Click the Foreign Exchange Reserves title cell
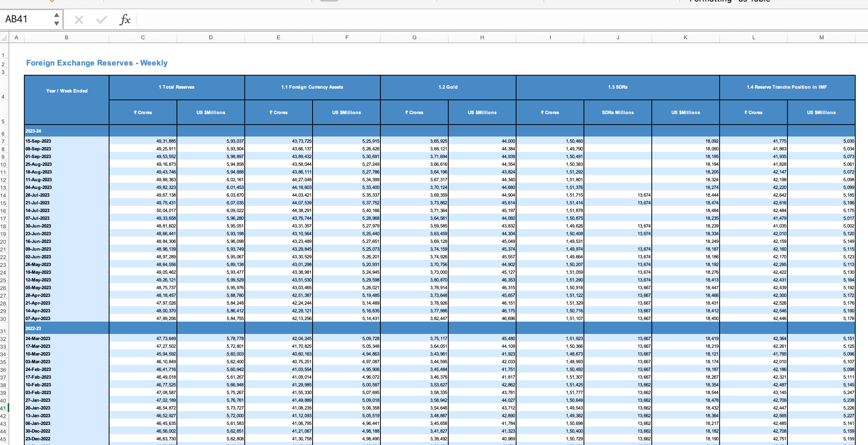The height and width of the screenshot is (445, 868). click(97, 63)
